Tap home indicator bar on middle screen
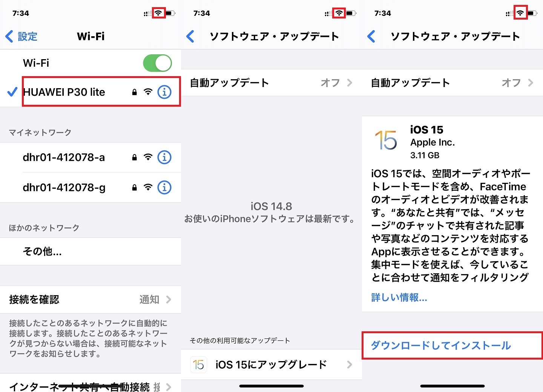Viewport: 543px width, 392px height. pyautogui.click(x=271, y=386)
